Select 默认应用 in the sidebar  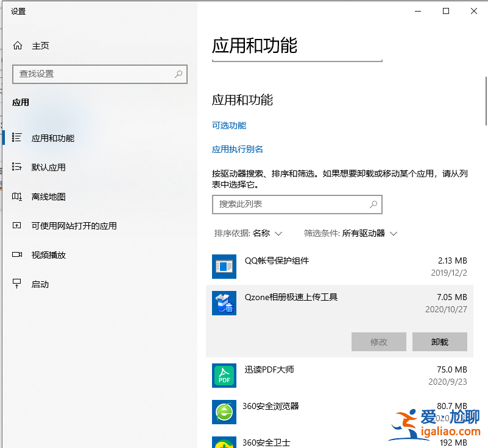tap(48, 167)
